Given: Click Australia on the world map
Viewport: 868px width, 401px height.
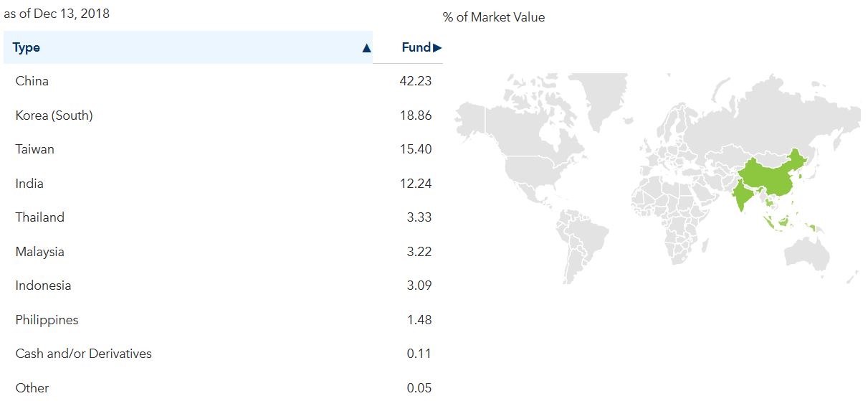Looking at the screenshot, I should pos(806,251).
